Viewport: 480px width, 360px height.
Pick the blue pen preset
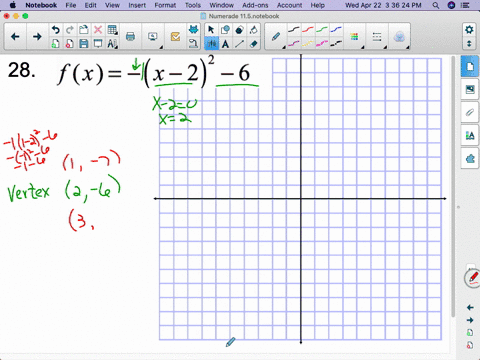click(336, 30)
